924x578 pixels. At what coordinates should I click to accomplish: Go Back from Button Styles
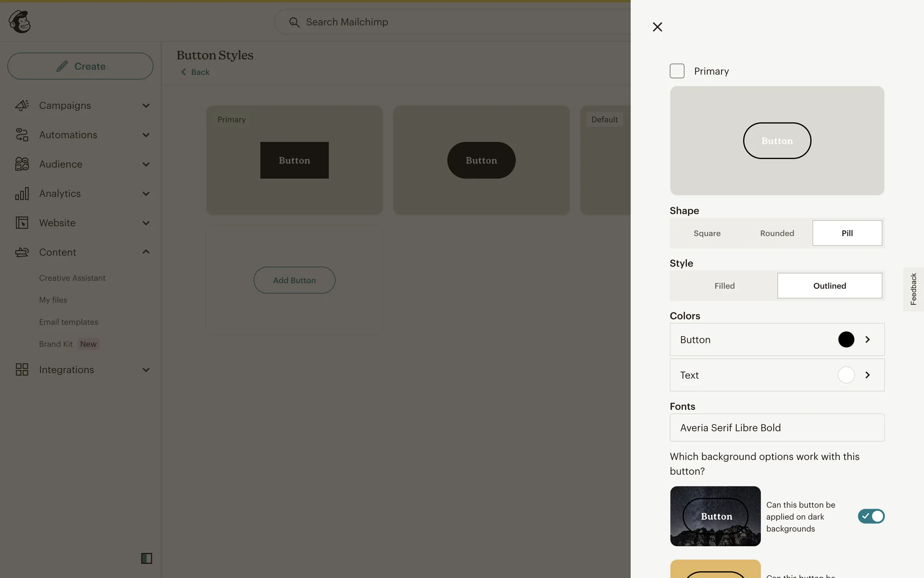(195, 72)
